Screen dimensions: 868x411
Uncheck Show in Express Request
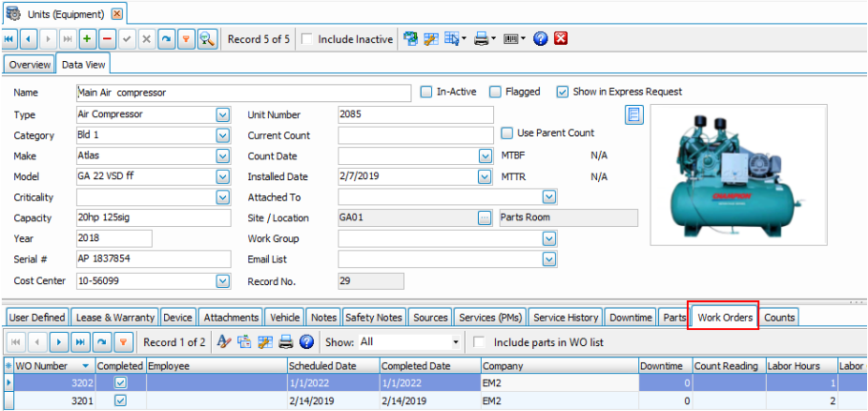click(563, 92)
